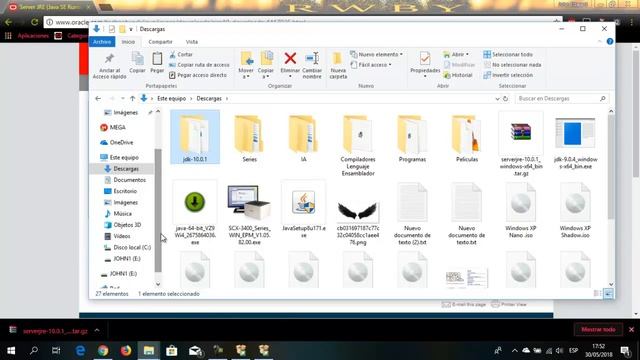The height and width of the screenshot is (360, 640).
Task: Select the serverjre-10.0.1 tar.gz archive
Action: [x=521, y=144]
